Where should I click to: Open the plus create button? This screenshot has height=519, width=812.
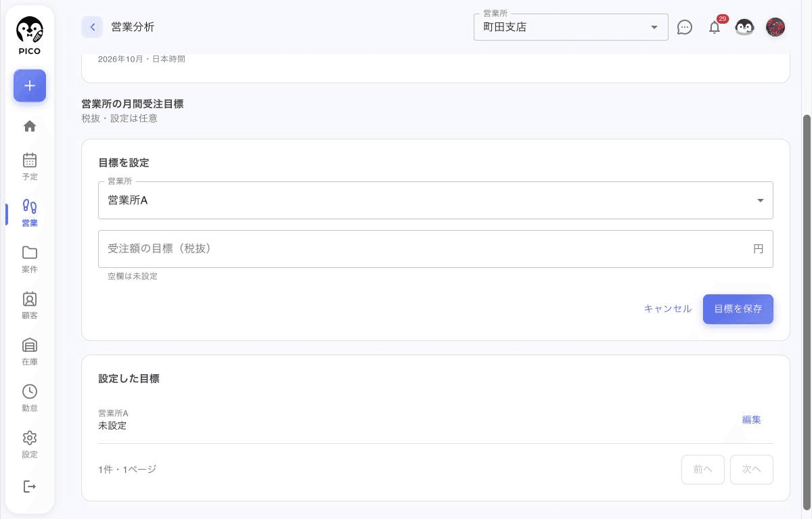click(30, 86)
